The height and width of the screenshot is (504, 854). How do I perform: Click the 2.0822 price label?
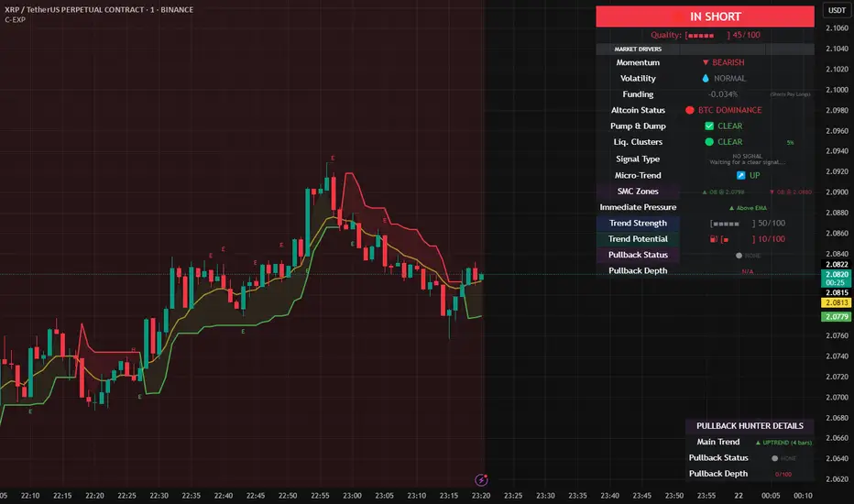(x=837, y=264)
